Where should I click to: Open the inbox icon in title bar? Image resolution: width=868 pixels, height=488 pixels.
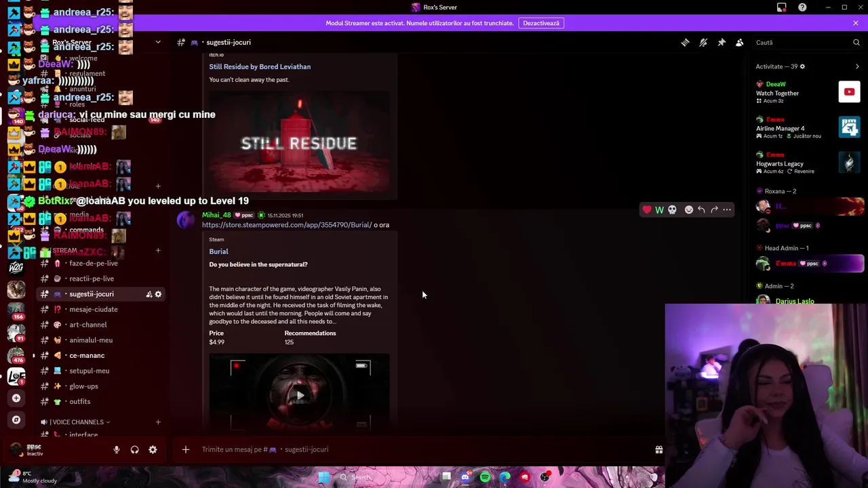click(x=782, y=7)
